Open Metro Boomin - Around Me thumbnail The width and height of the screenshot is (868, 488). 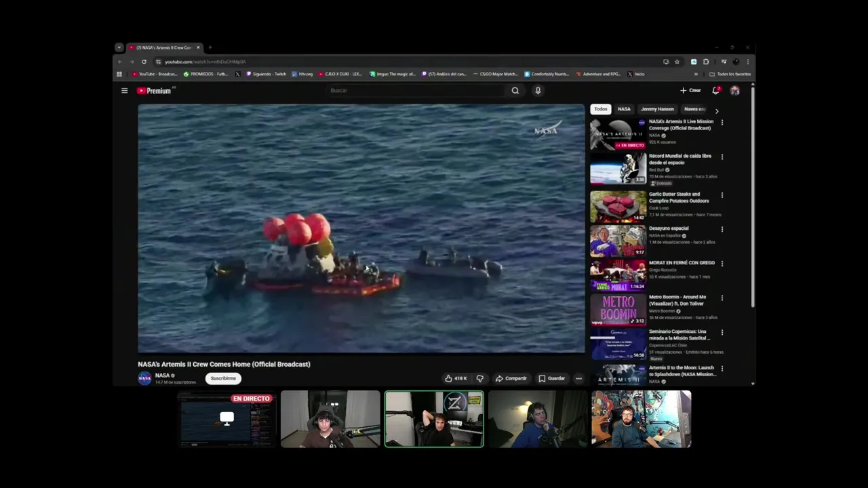[618, 309]
